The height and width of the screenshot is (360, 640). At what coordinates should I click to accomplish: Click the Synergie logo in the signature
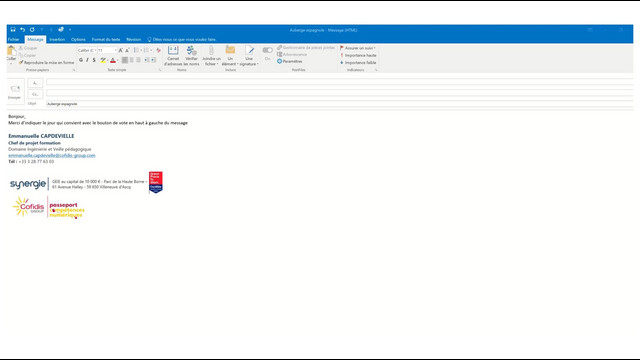(x=28, y=184)
